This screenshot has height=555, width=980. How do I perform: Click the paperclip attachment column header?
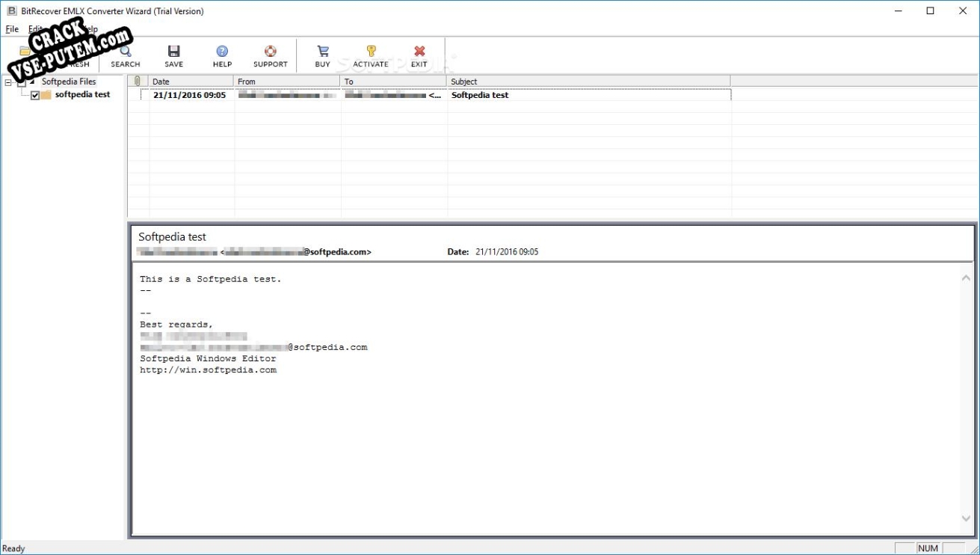(138, 82)
